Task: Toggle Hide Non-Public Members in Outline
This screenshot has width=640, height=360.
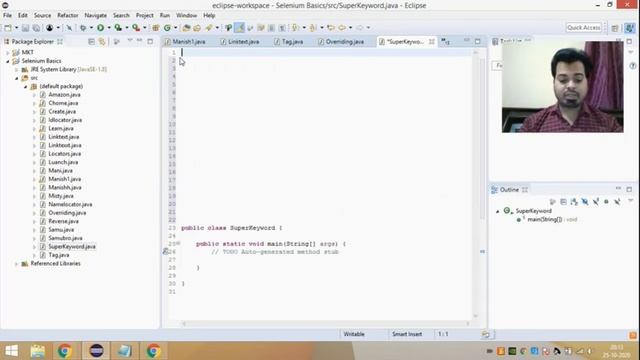Action: (607, 202)
